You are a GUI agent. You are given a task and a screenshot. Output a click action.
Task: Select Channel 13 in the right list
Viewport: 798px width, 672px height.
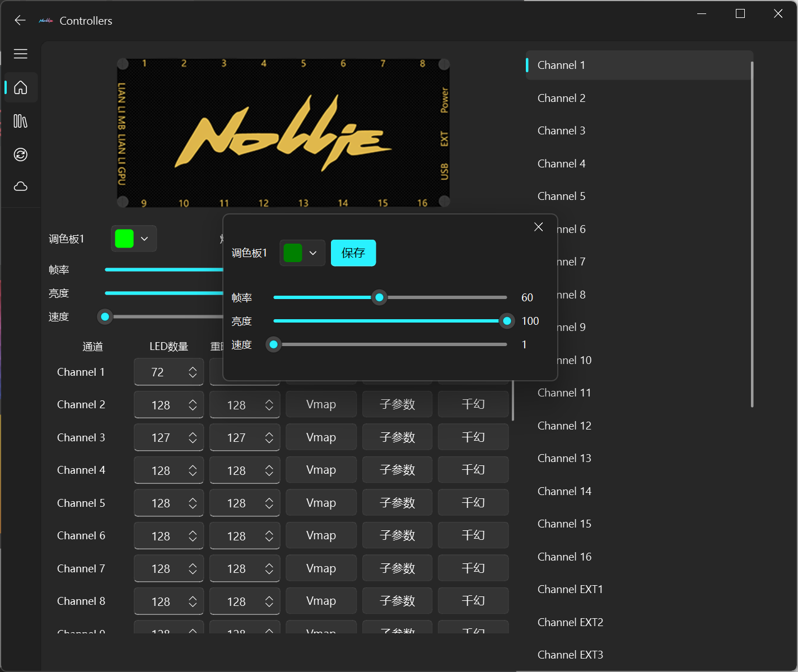pyautogui.click(x=638, y=458)
